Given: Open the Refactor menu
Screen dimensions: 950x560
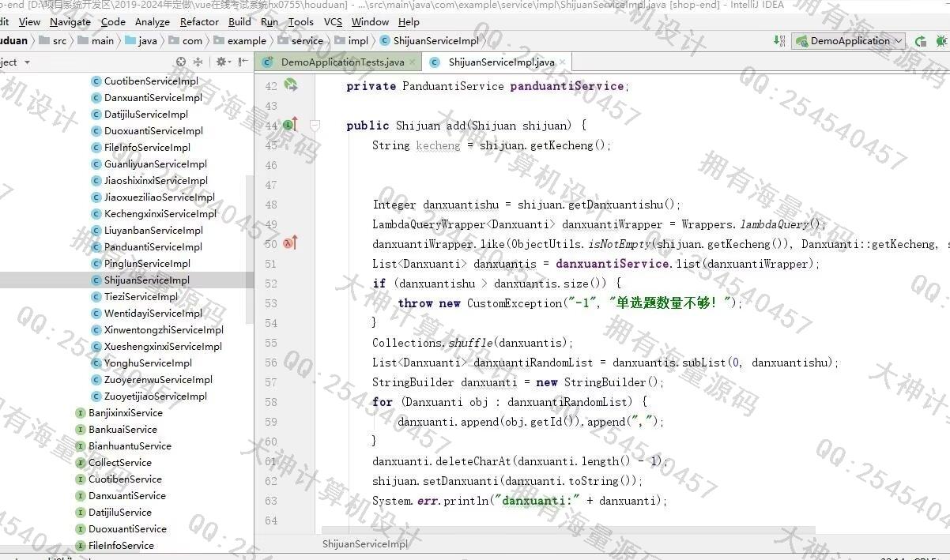Looking at the screenshot, I should pyautogui.click(x=199, y=22).
